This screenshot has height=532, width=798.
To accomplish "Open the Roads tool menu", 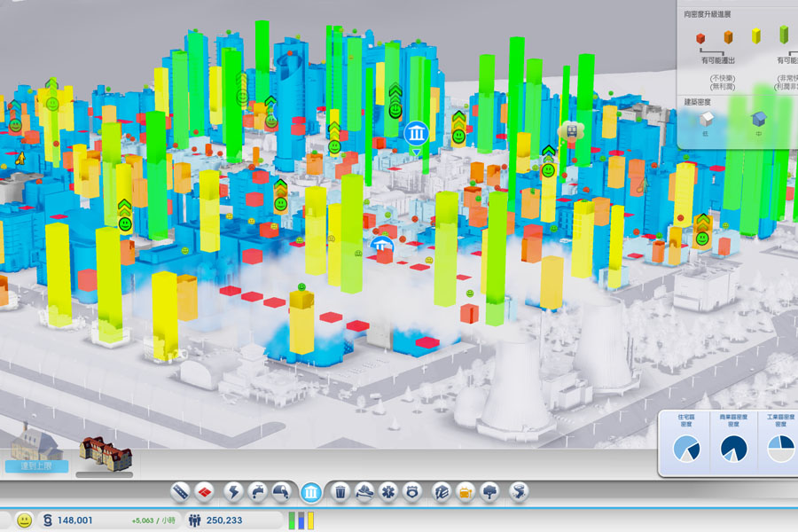I will pos(181,491).
